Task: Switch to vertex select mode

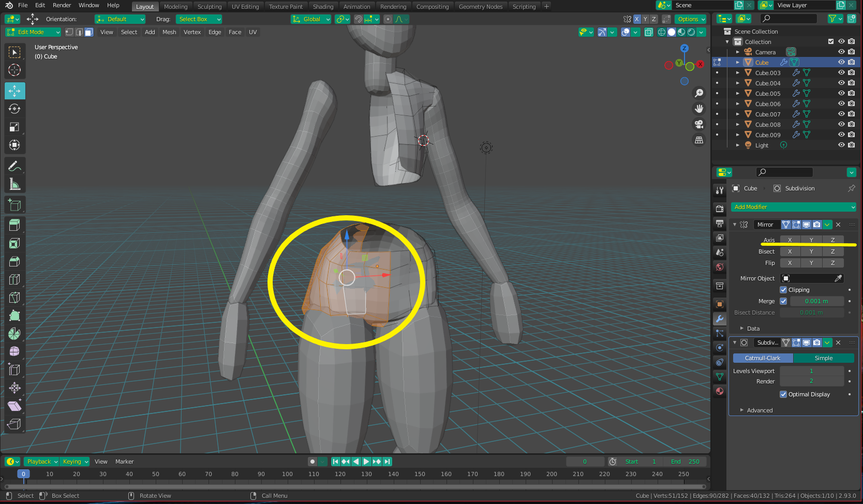Action: [69, 32]
